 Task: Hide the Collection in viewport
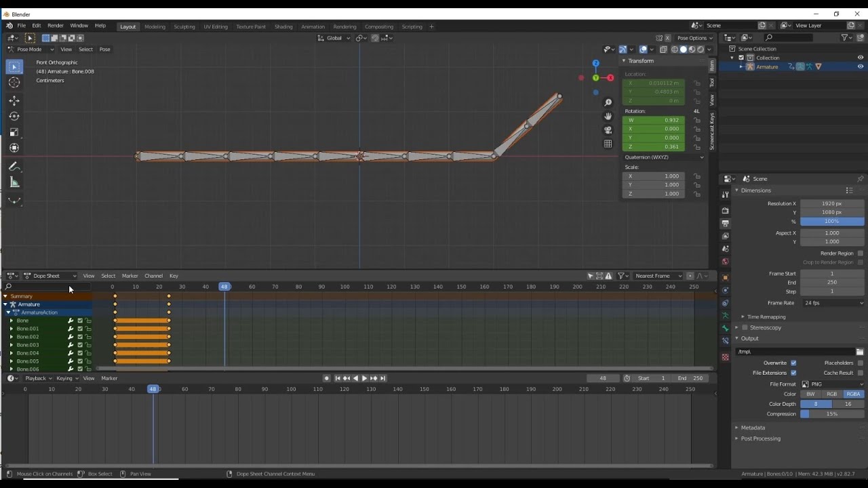[x=861, y=58]
